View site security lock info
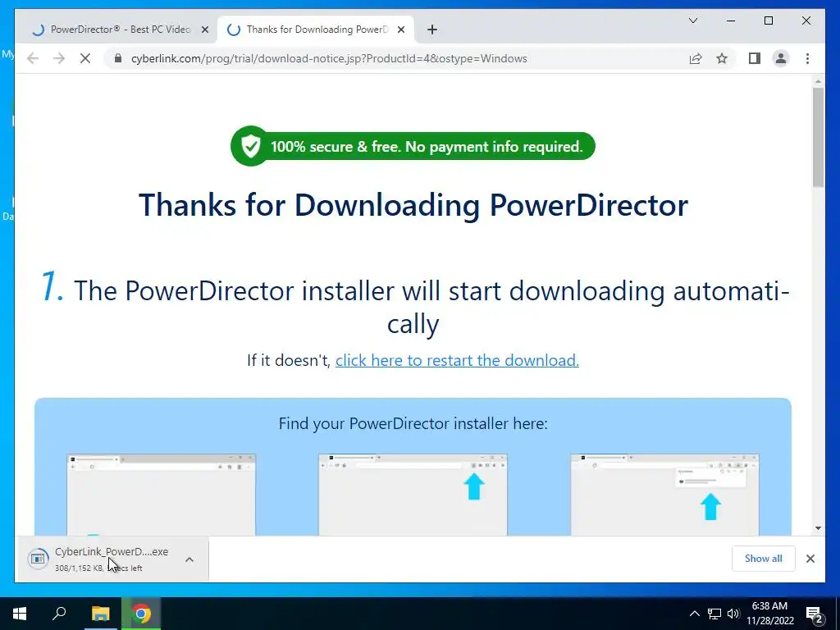Screen dimensions: 840x630 pos(118,58)
